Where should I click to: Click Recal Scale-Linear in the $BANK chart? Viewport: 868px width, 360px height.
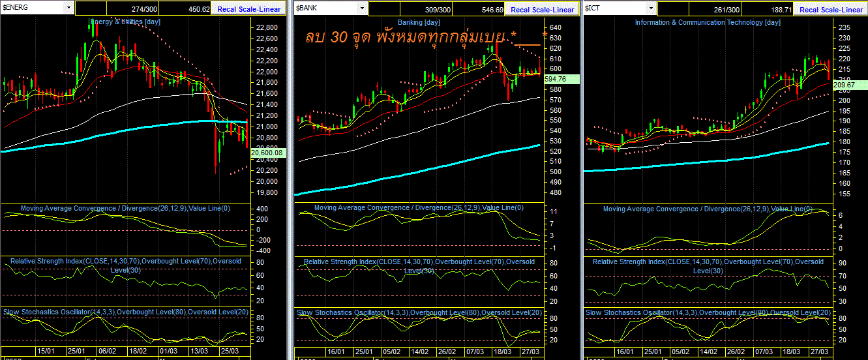[543, 10]
